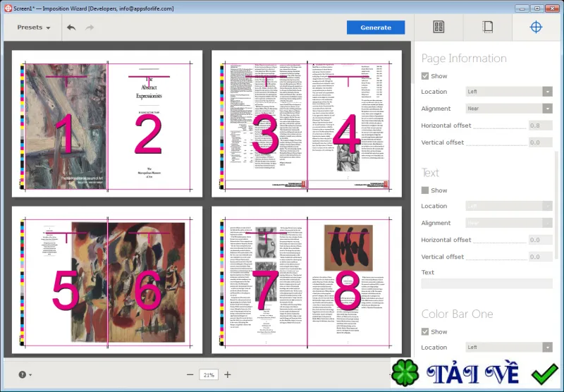The image size is (564, 392).
Task: Click Text section Vertical offset field
Action: coord(540,257)
